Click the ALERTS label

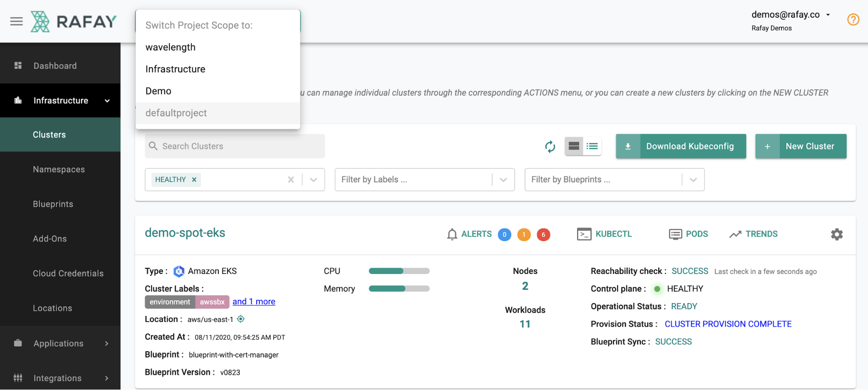(x=476, y=234)
